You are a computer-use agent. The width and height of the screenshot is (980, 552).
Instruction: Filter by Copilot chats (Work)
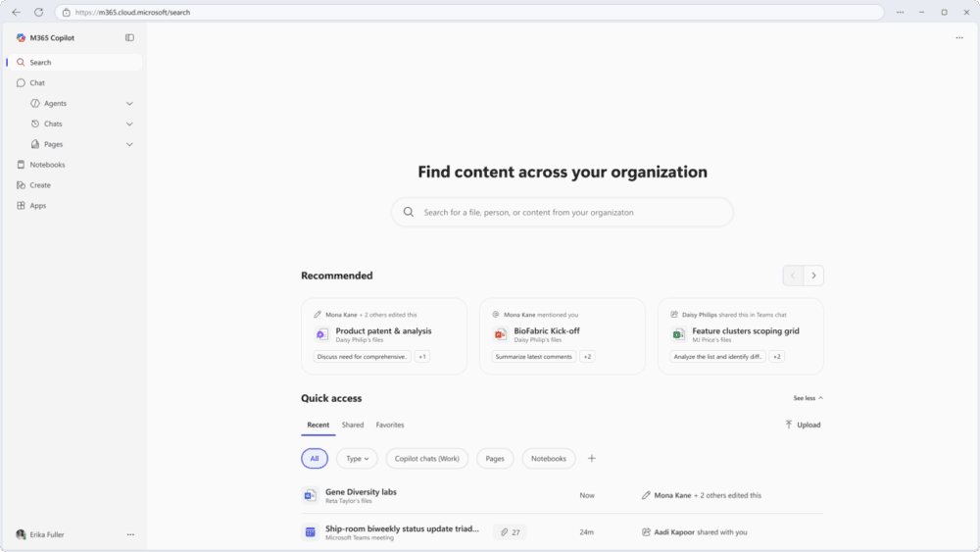[427, 458]
